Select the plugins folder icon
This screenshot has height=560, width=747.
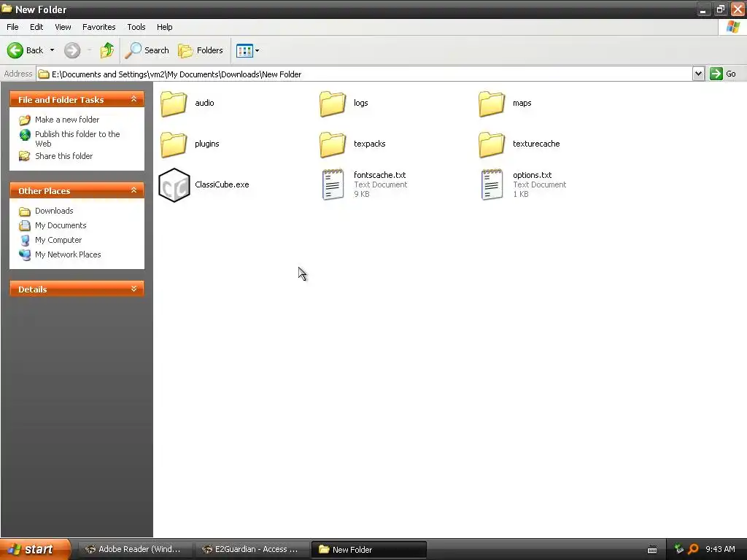coord(174,144)
